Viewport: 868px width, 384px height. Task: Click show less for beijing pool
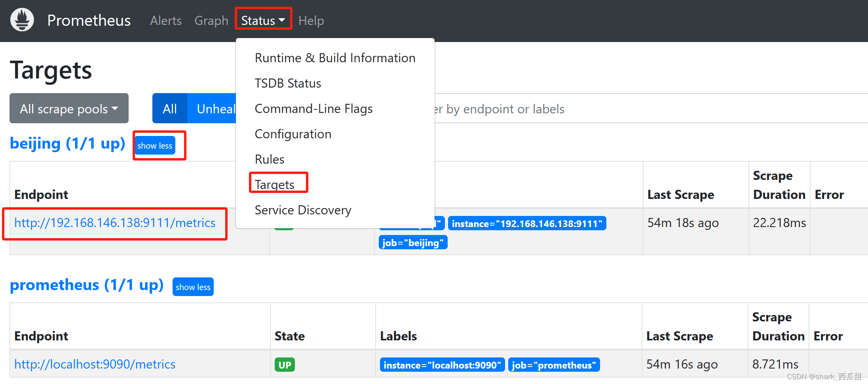pyautogui.click(x=155, y=146)
